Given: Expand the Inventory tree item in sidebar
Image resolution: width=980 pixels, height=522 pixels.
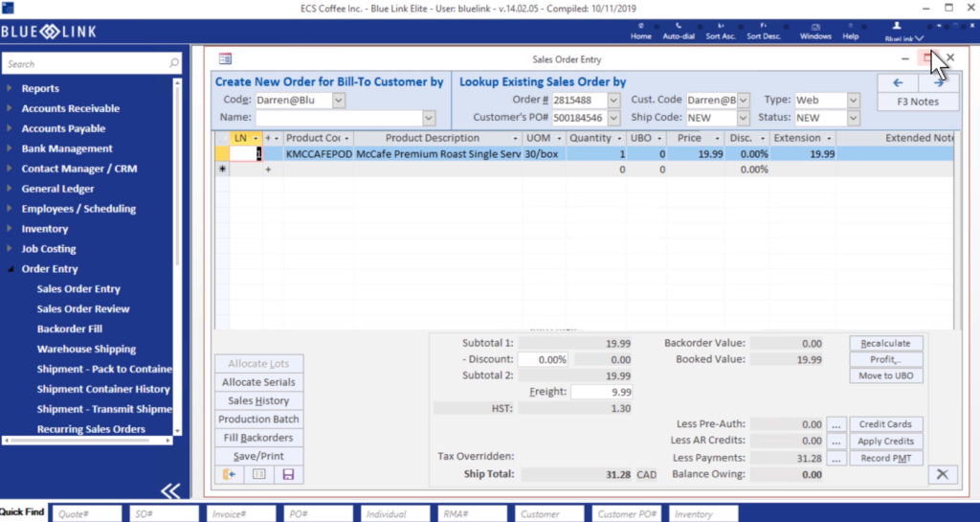Looking at the screenshot, I should point(45,229).
